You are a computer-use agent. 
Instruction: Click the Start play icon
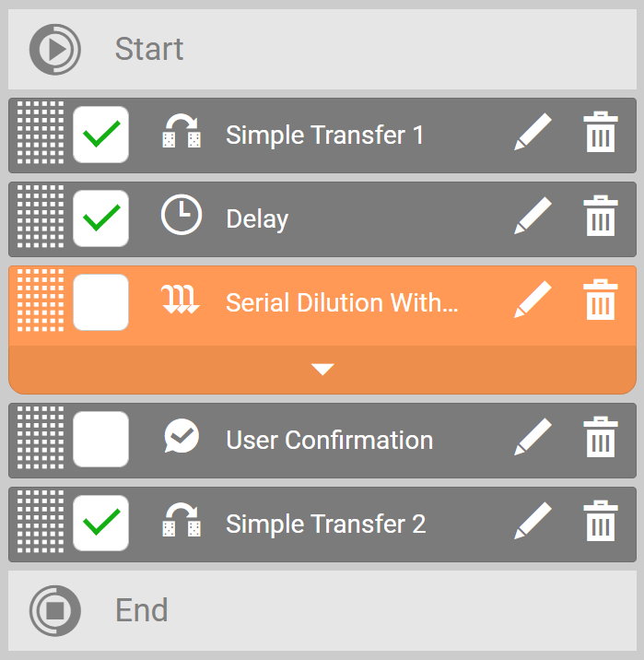(x=55, y=49)
